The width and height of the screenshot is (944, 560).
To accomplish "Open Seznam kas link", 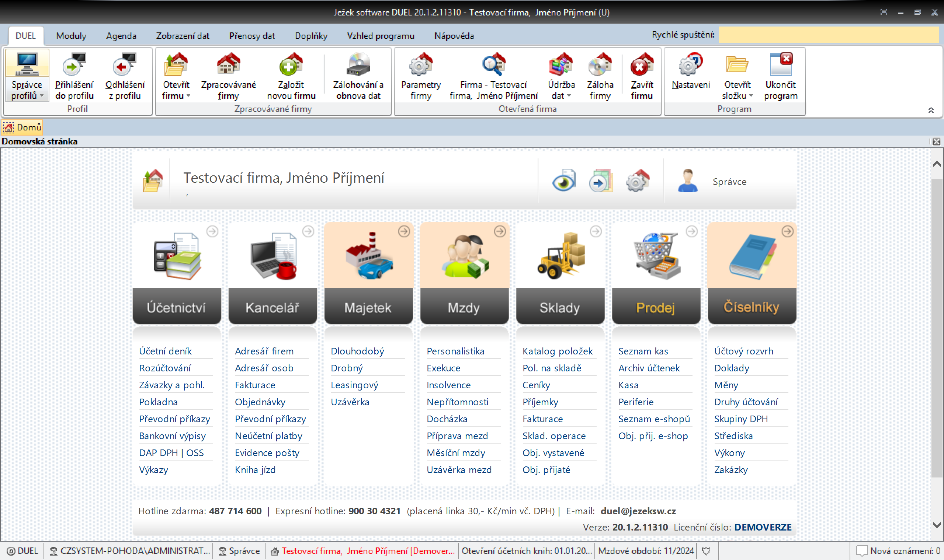I will pos(643,351).
